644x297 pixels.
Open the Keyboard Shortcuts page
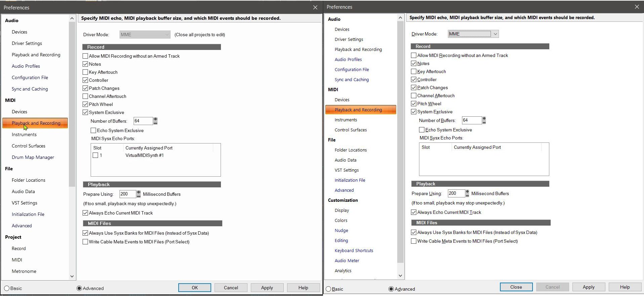click(354, 250)
